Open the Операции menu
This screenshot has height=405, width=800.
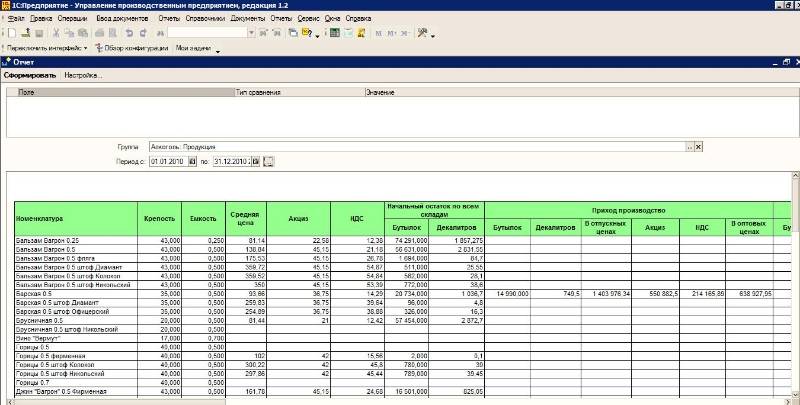point(72,19)
